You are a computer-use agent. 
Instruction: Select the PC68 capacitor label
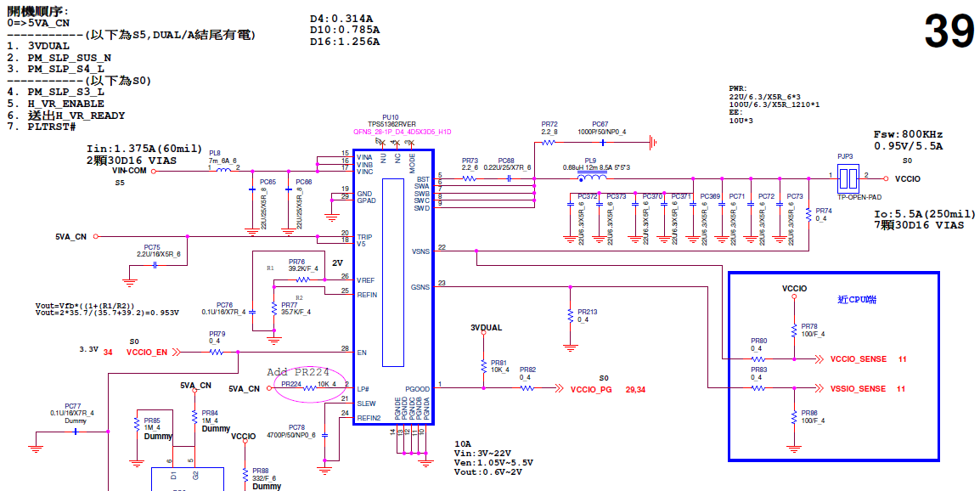point(506,160)
